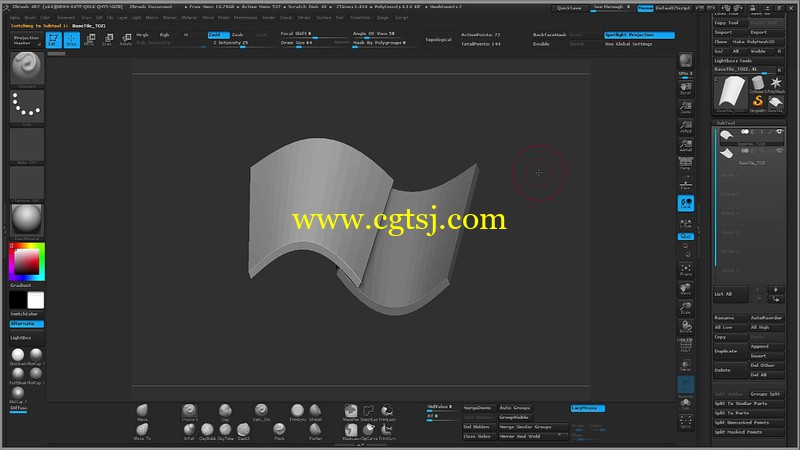Open the Preferences menu

pos(245,17)
